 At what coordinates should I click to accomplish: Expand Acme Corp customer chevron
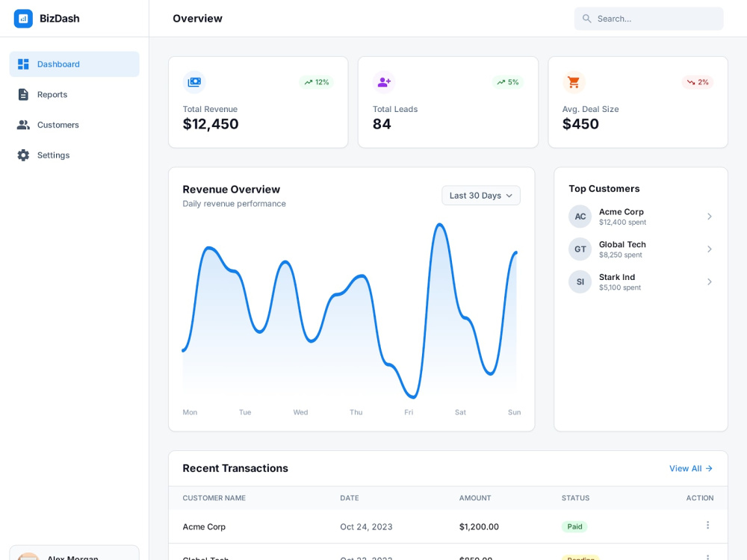[710, 217]
